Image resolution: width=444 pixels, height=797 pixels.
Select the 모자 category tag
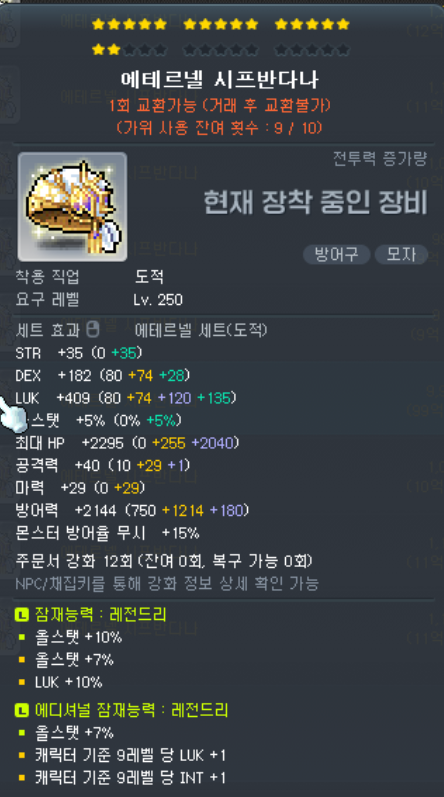click(x=401, y=254)
